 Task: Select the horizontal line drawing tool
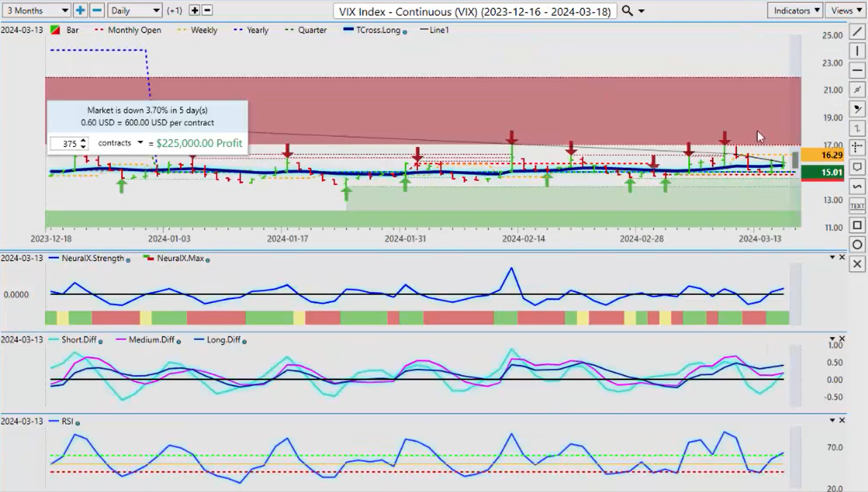click(857, 70)
